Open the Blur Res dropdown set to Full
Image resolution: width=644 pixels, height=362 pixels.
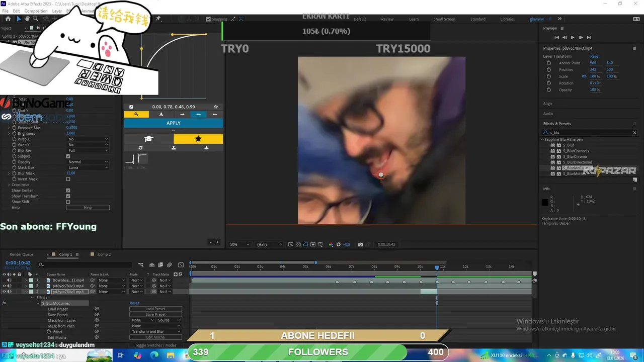(88, 150)
